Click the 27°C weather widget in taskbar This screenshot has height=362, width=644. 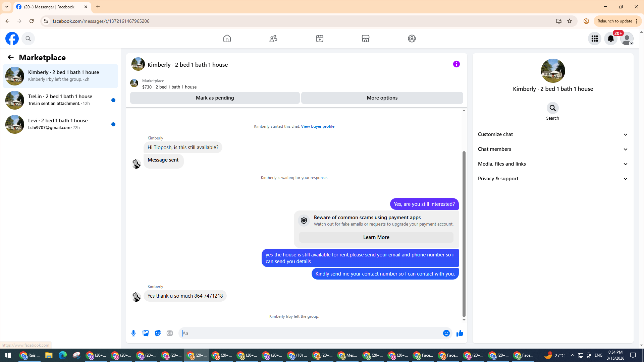[555, 355]
